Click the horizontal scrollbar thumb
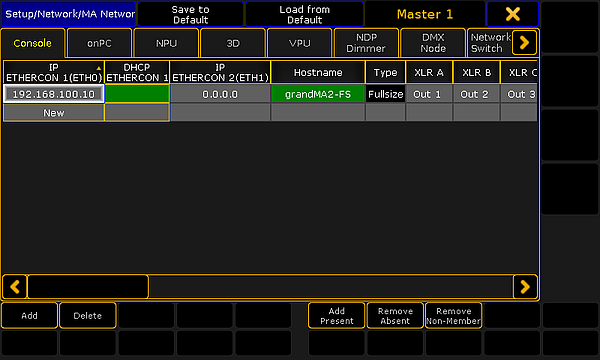 88,287
